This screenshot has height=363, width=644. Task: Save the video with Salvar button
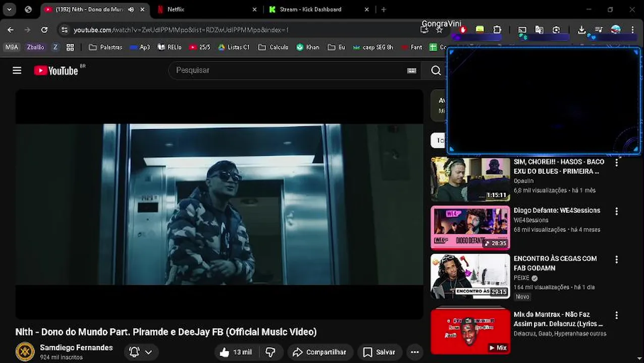[380, 352]
